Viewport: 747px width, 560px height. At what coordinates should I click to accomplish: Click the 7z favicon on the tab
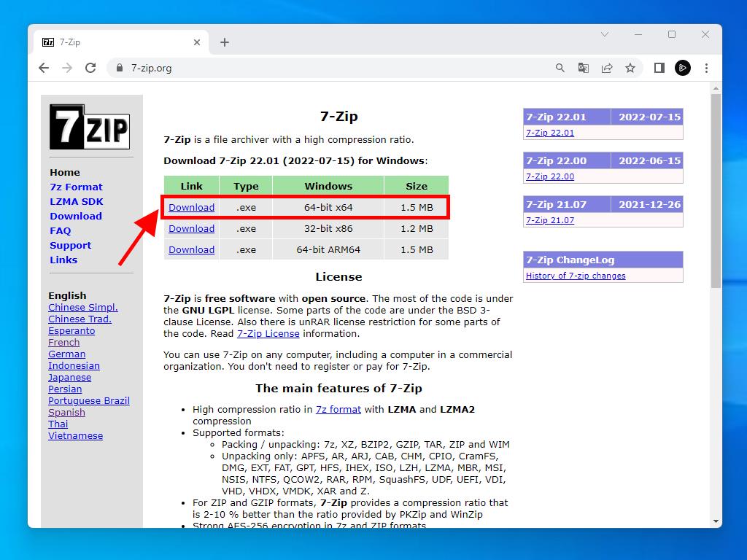(48, 42)
